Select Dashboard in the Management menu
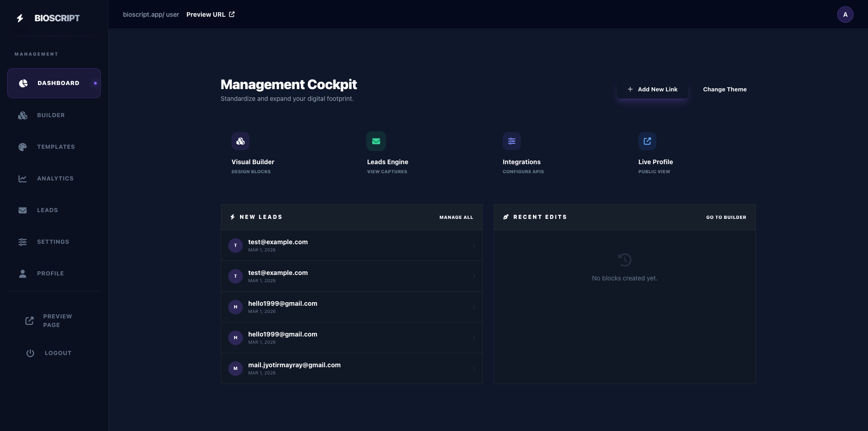868x431 pixels. coord(54,83)
